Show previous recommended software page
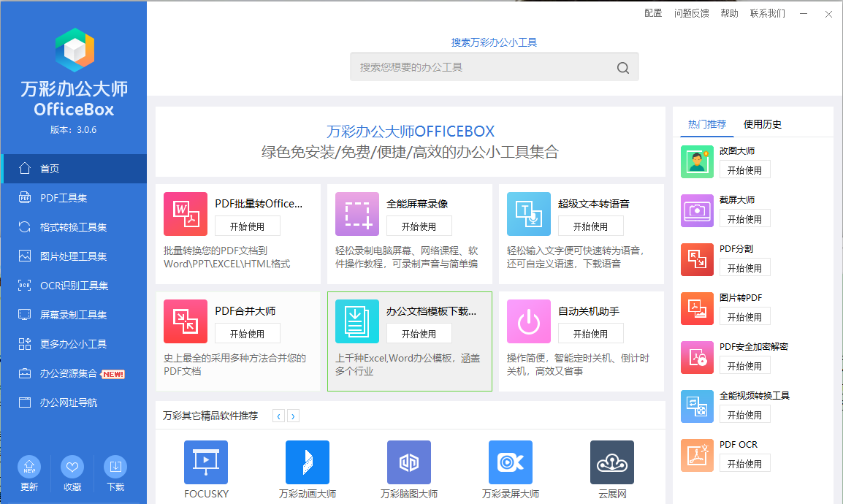The height and width of the screenshot is (504, 843). click(x=278, y=416)
